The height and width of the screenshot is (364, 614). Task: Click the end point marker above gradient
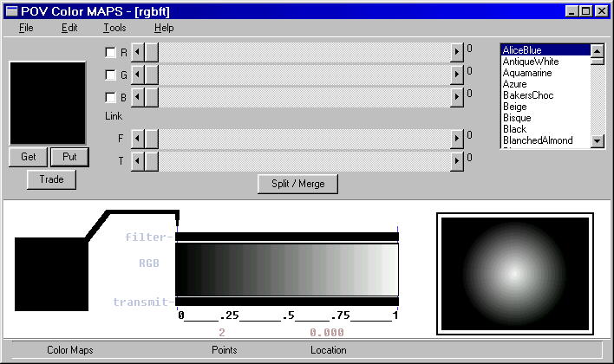[397, 229]
